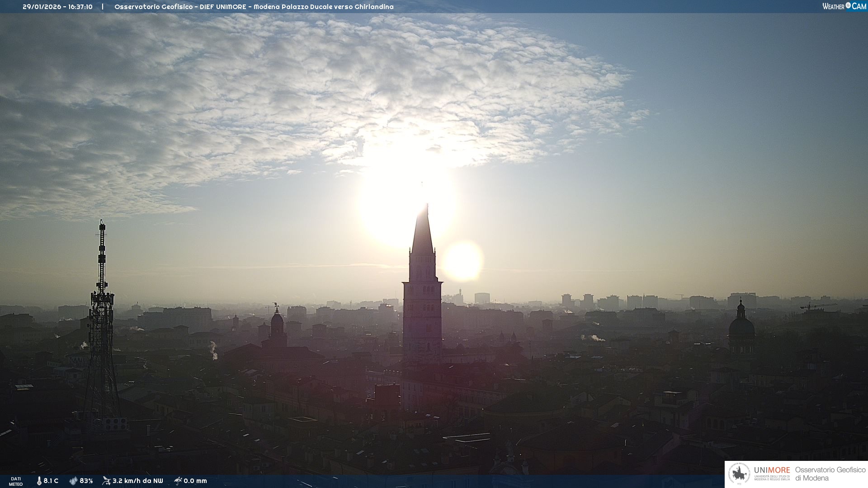868x488 pixels.
Task: Click the camera lens in the WeatherCam logo
Action: pyautogui.click(x=848, y=5)
